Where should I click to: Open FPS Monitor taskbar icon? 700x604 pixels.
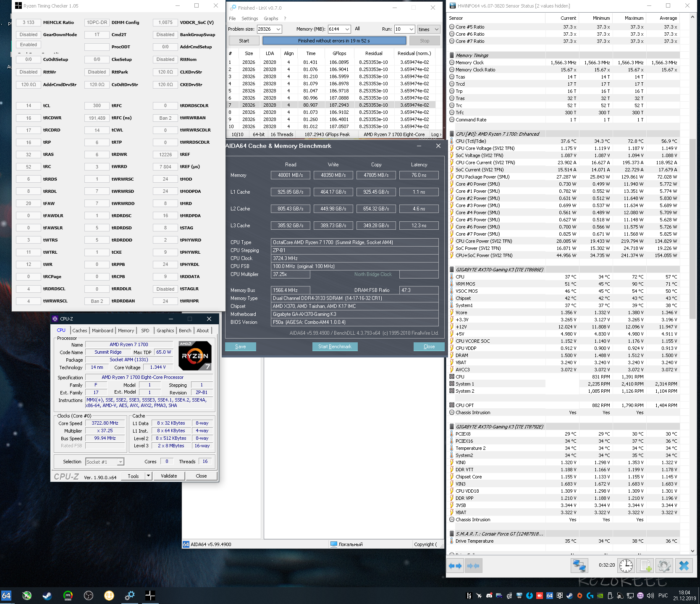pyautogui.click(x=68, y=595)
